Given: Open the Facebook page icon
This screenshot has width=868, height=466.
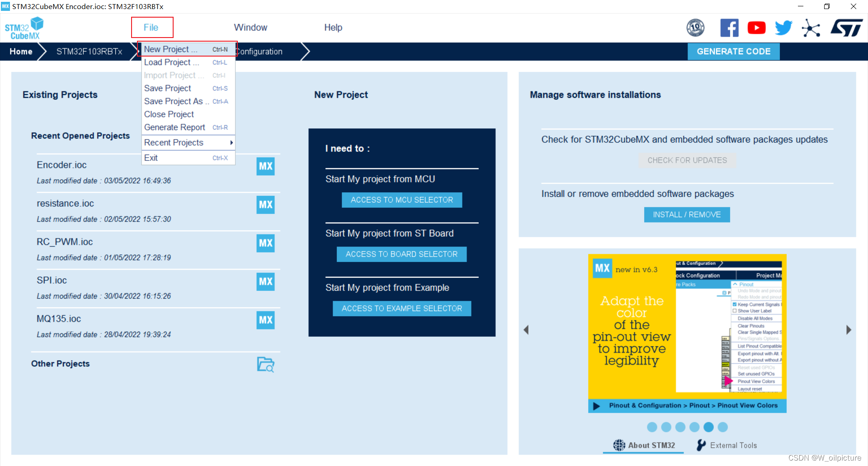Looking at the screenshot, I should coord(729,28).
